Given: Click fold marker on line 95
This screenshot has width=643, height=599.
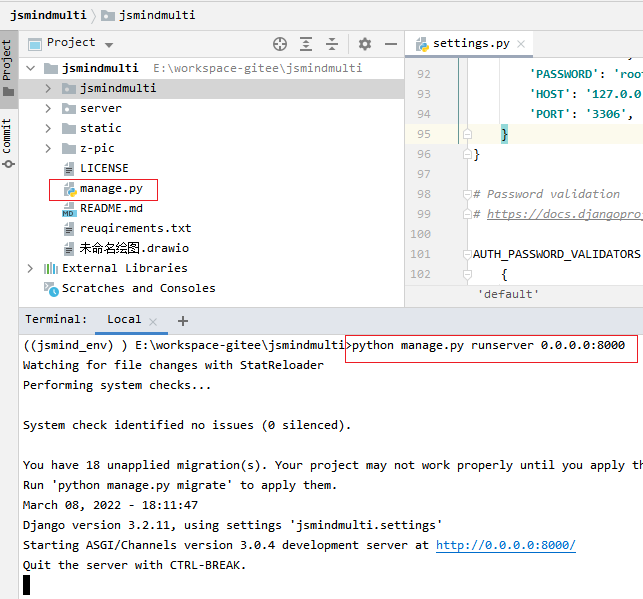Looking at the screenshot, I should [x=467, y=134].
